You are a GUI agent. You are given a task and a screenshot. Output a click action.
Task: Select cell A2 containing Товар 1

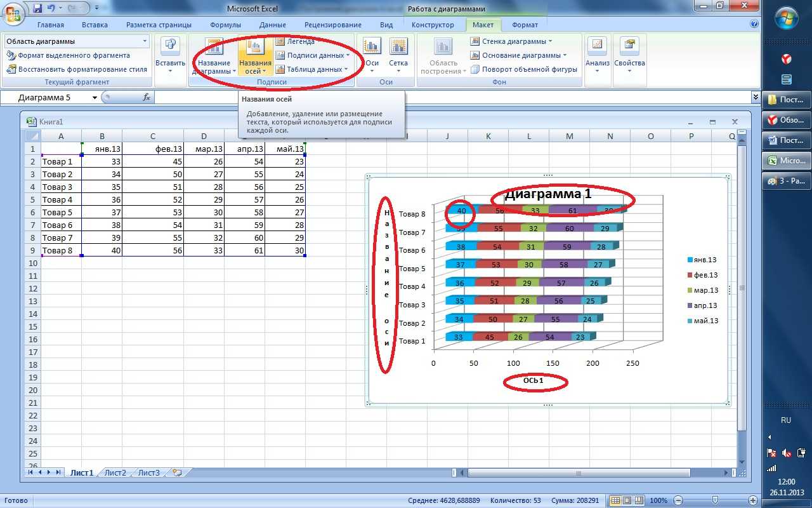61,161
